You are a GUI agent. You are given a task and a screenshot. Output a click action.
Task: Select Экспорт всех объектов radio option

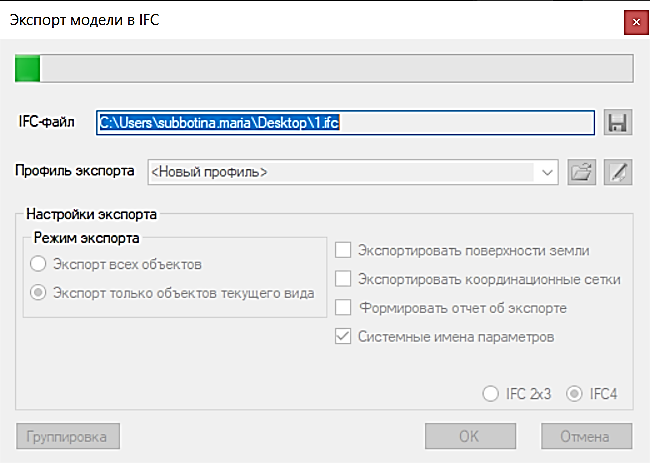click(x=39, y=264)
